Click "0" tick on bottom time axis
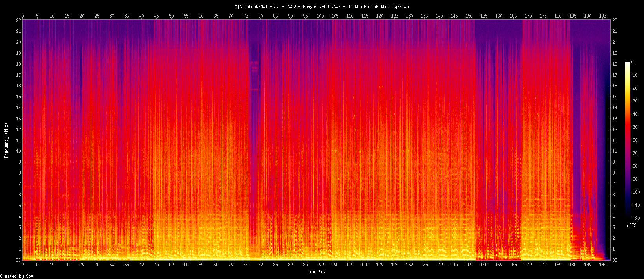The height and width of the screenshot is (279, 644). click(22, 265)
